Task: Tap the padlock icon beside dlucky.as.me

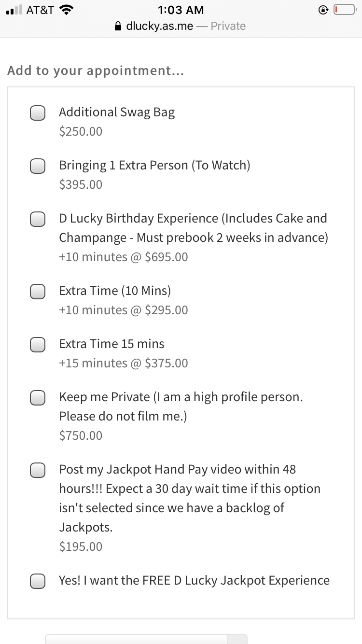Action: tap(118, 26)
